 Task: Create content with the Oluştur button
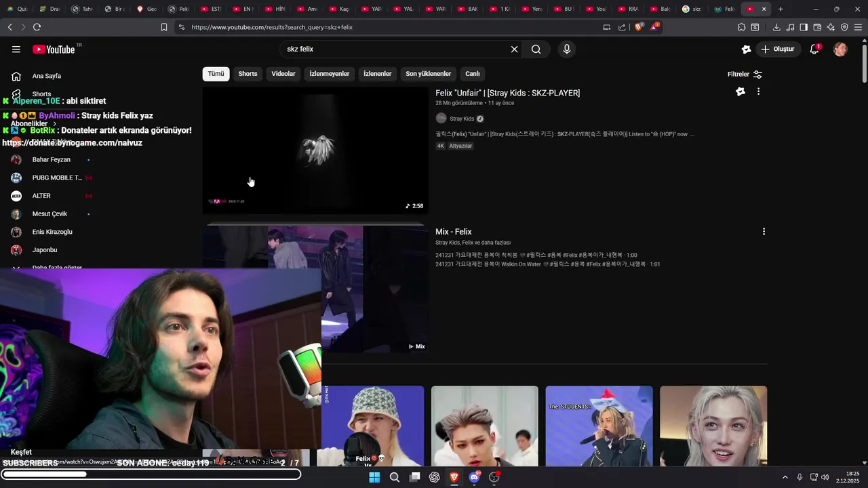(777, 49)
